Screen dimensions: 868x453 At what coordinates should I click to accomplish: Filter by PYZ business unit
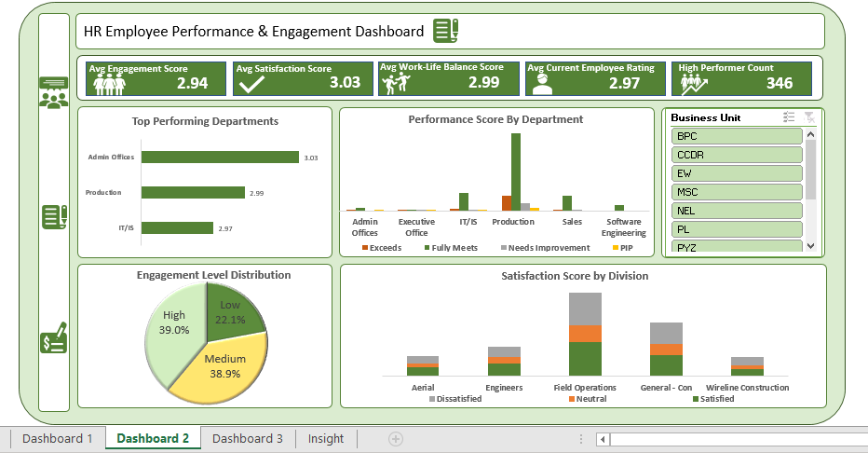(x=737, y=246)
